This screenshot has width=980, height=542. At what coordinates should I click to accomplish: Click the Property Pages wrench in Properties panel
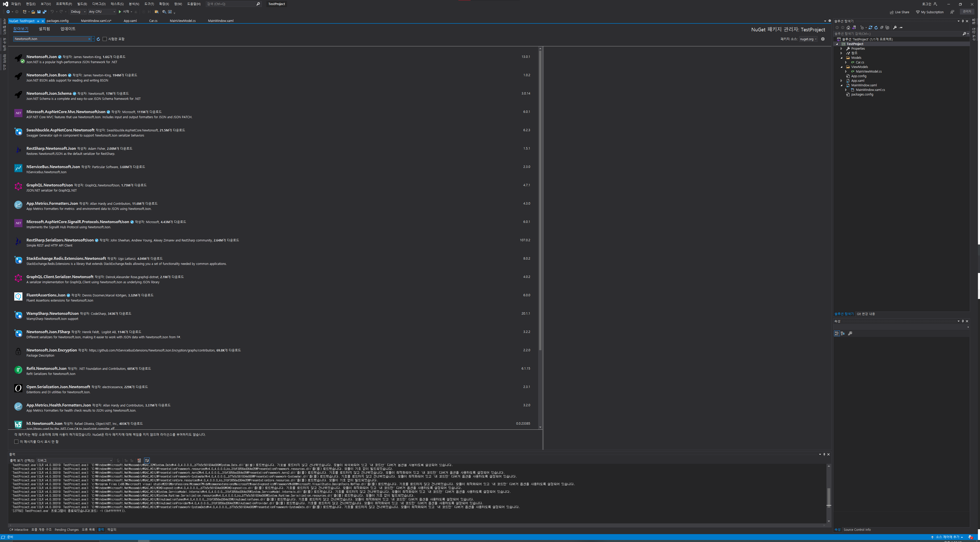(x=850, y=333)
